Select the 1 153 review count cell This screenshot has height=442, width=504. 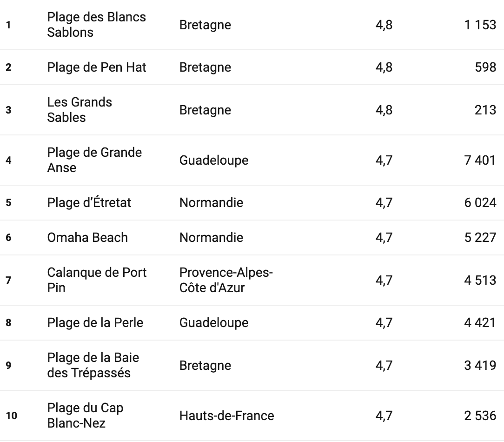(480, 25)
